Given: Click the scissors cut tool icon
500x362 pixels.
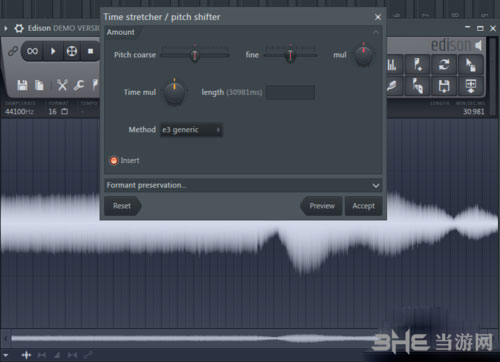Looking at the screenshot, I should click(62, 85).
